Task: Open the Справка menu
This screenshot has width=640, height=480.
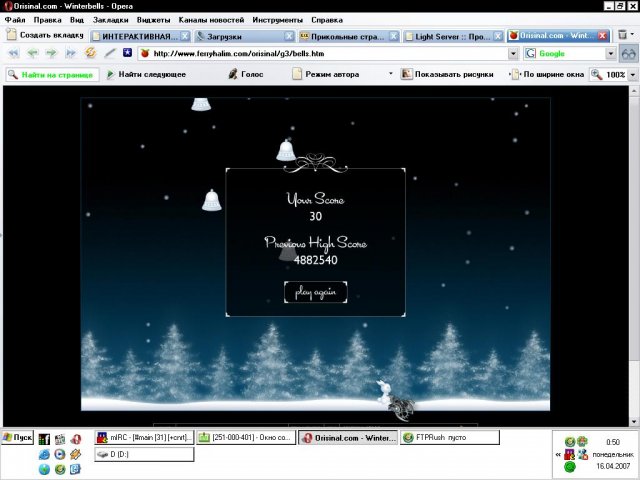Action: [327, 20]
